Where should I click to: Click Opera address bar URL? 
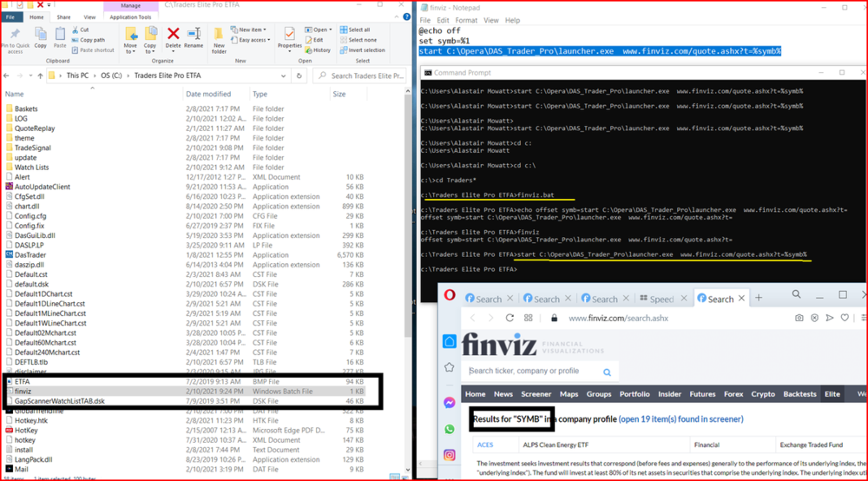[x=618, y=319]
